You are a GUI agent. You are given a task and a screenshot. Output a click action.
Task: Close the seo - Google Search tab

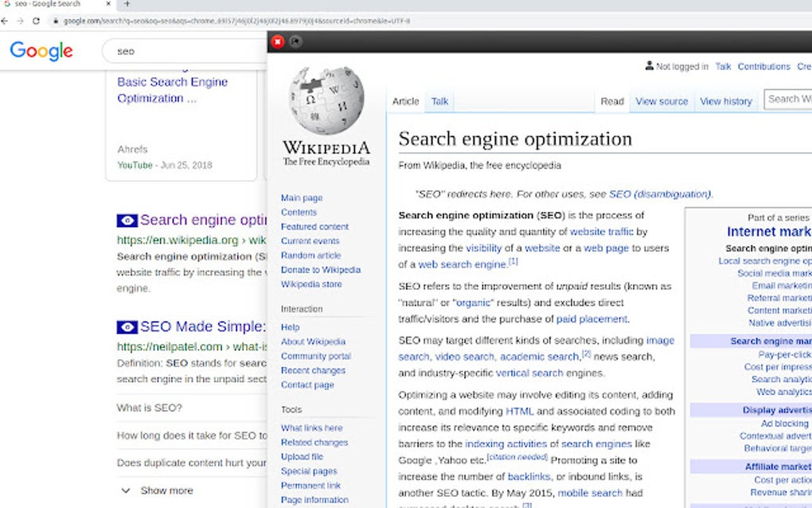(x=108, y=4)
